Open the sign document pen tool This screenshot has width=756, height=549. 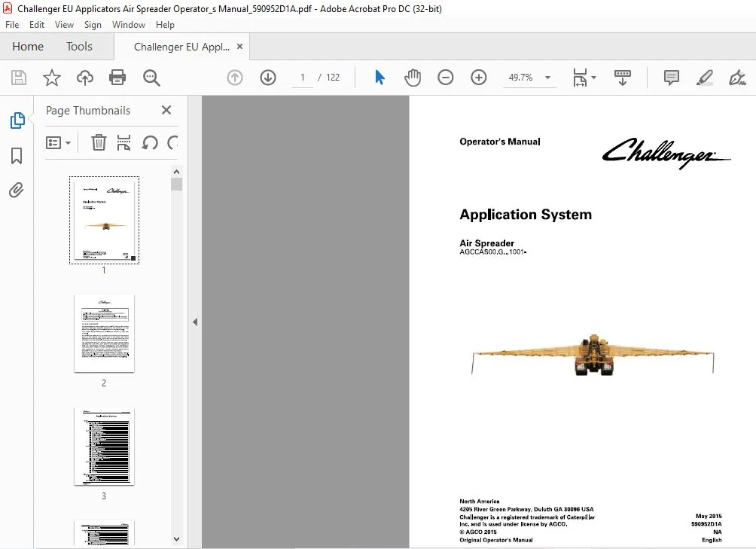(x=737, y=78)
